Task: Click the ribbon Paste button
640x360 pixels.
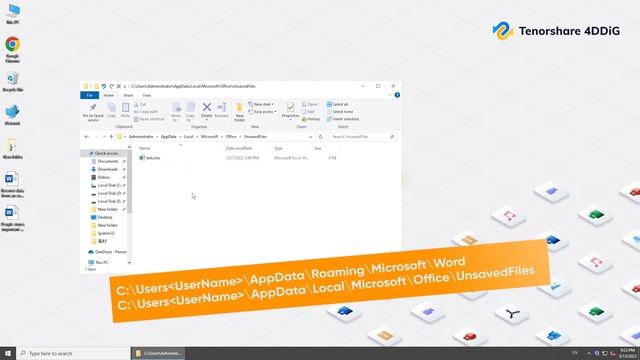Action: [x=125, y=111]
